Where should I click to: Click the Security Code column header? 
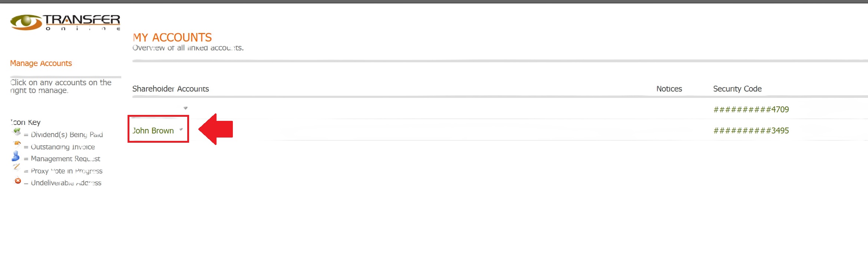(x=737, y=89)
